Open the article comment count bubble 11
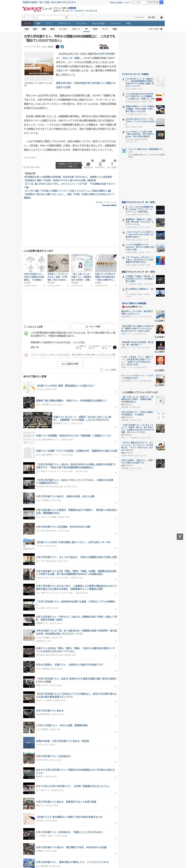The height and width of the screenshot is (868, 186). [44, 47]
